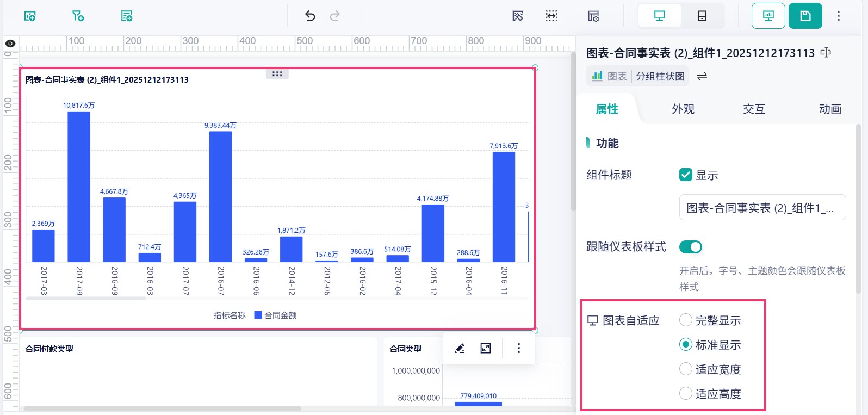The image size is (868, 415).
Task: Open the 交互 tab
Action: click(x=754, y=109)
